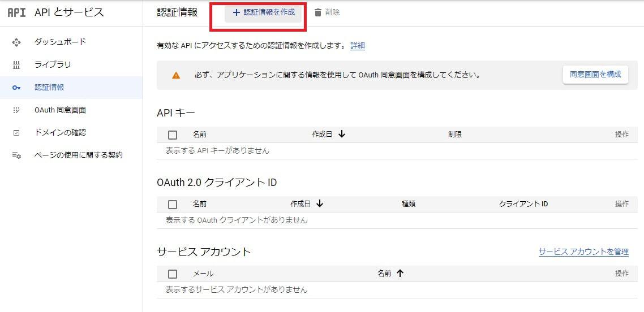
Task: Check the API キー select-all checkbox
Action: pyautogui.click(x=173, y=135)
